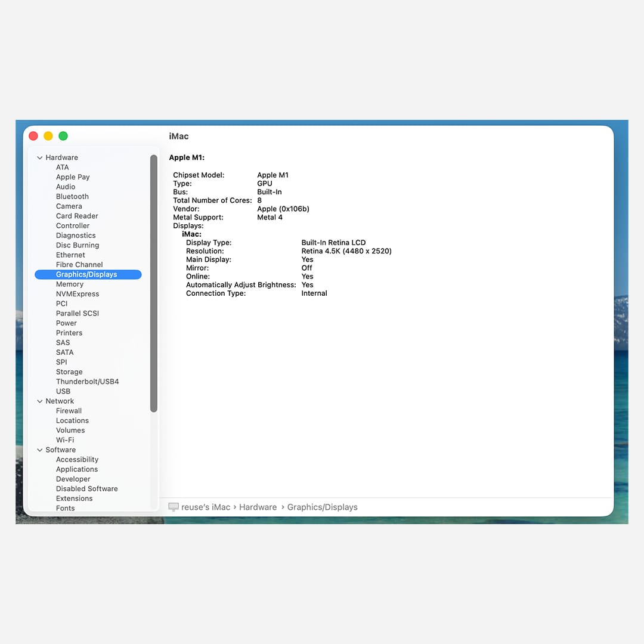
Task: View the Firewall network settings
Action: pos(69,411)
